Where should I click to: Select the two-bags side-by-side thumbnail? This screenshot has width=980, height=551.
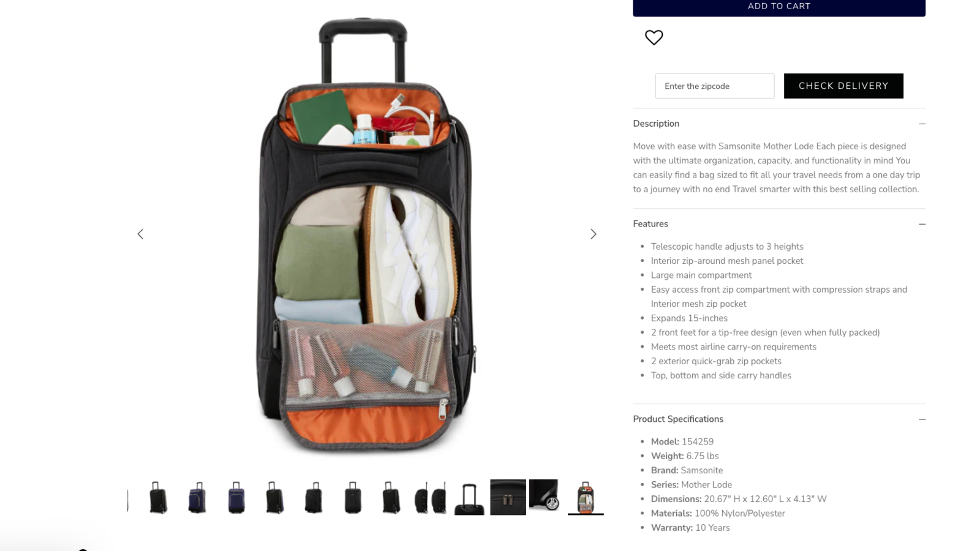(430, 497)
